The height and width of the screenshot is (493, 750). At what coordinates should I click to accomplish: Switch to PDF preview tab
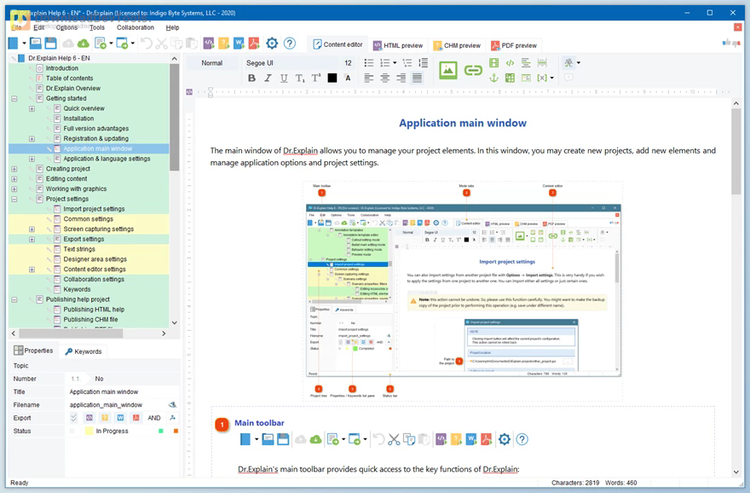coord(514,45)
